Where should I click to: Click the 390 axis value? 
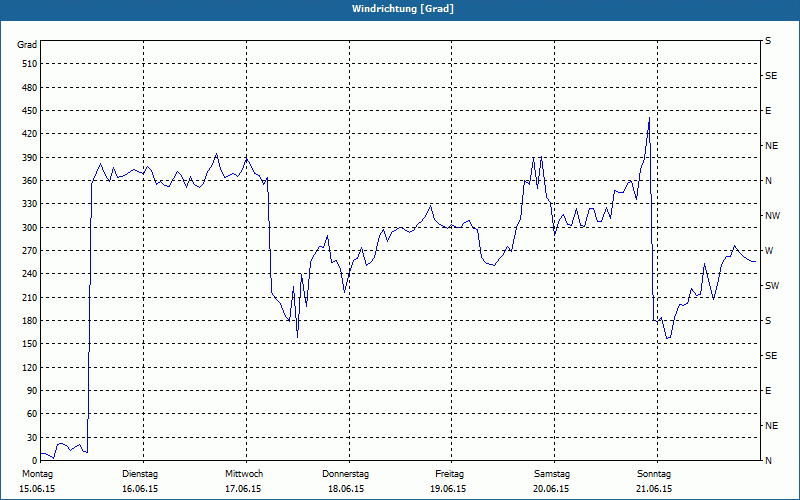[30, 157]
